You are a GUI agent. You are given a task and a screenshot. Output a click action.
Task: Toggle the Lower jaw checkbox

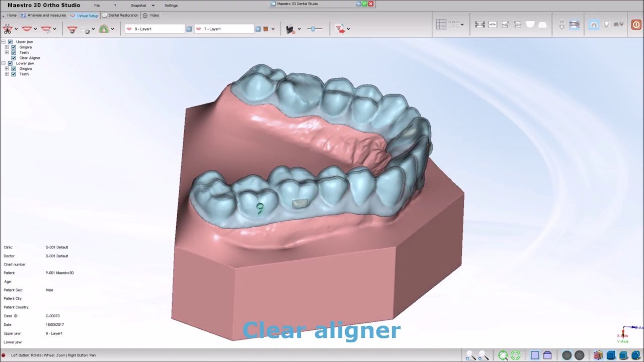pos(10,63)
